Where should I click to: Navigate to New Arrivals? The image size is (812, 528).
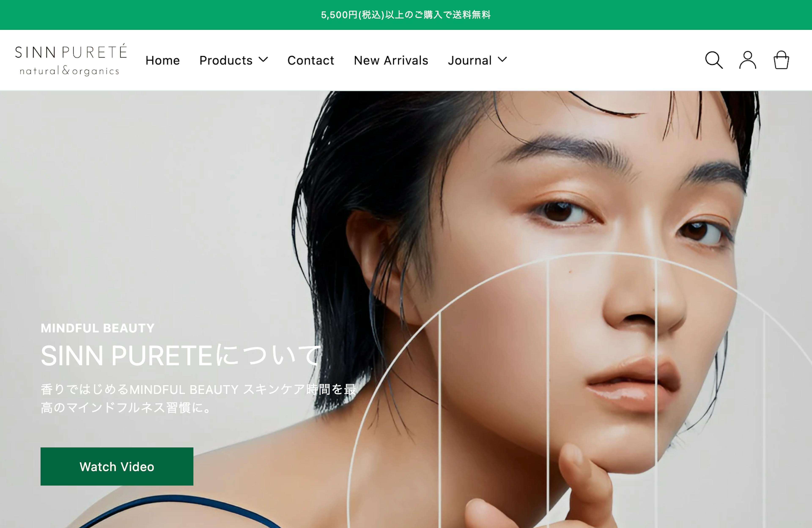click(391, 60)
